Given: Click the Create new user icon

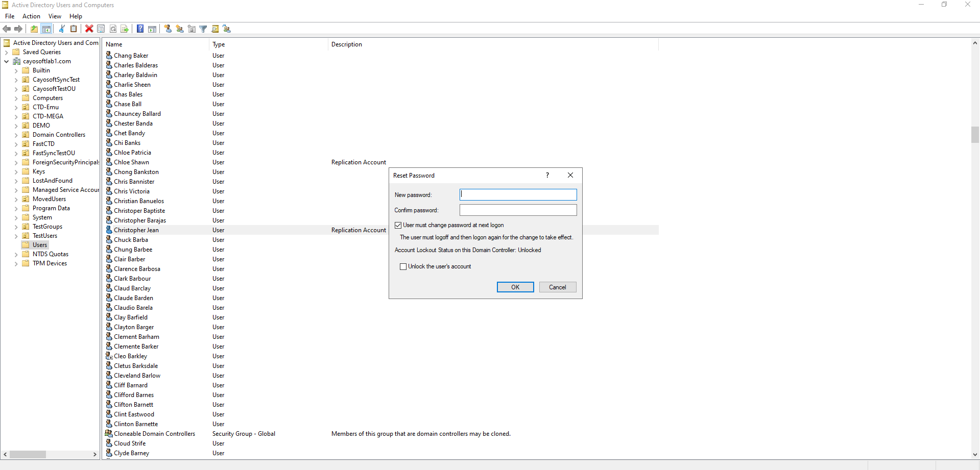Looking at the screenshot, I should (168, 29).
